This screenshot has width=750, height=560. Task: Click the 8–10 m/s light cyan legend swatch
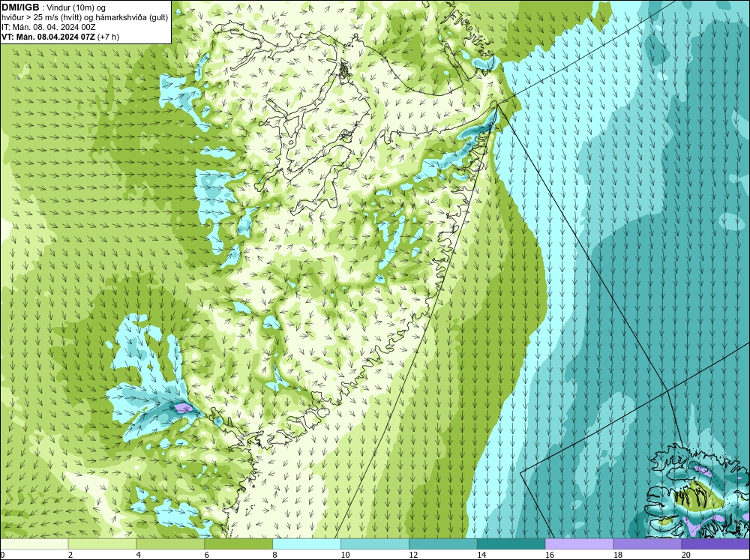point(307,544)
